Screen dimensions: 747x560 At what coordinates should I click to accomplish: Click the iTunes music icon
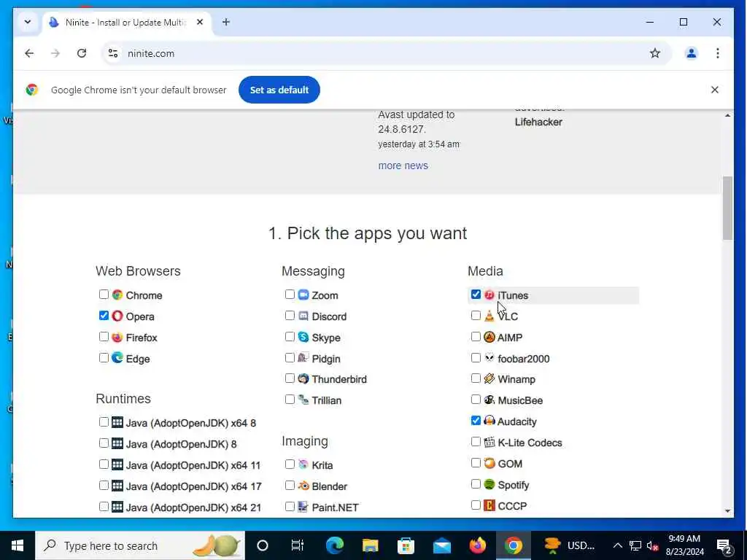pos(489,295)
